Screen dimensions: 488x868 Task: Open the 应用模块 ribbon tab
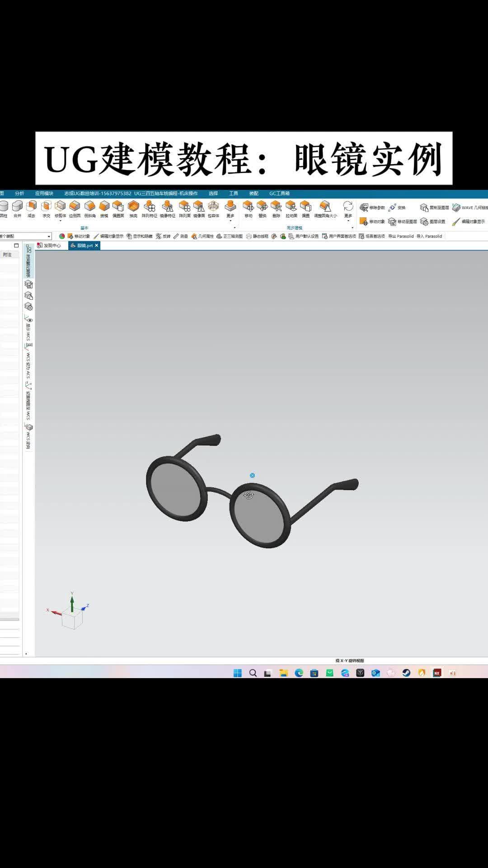44,193
